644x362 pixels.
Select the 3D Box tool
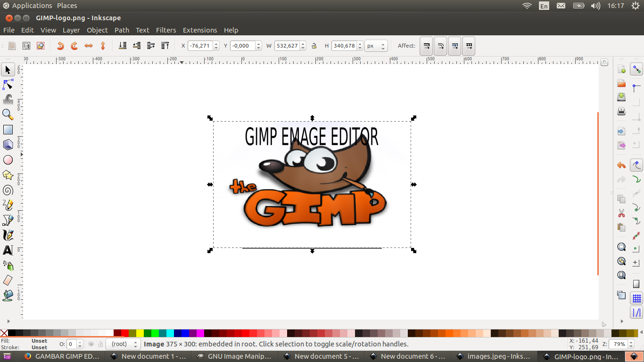pos(8,145)
